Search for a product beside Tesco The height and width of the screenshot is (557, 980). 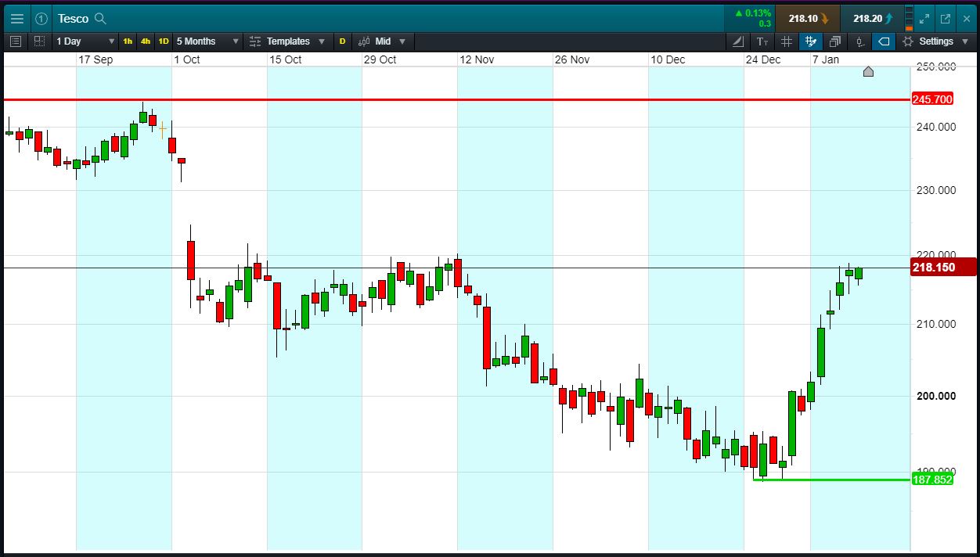(x=100, y=18)
